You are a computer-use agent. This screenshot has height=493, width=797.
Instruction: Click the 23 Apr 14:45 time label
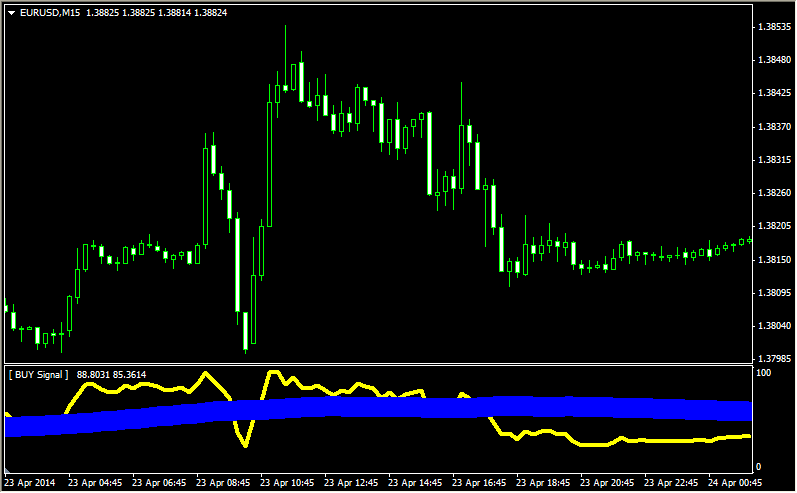tap(415, 483)
